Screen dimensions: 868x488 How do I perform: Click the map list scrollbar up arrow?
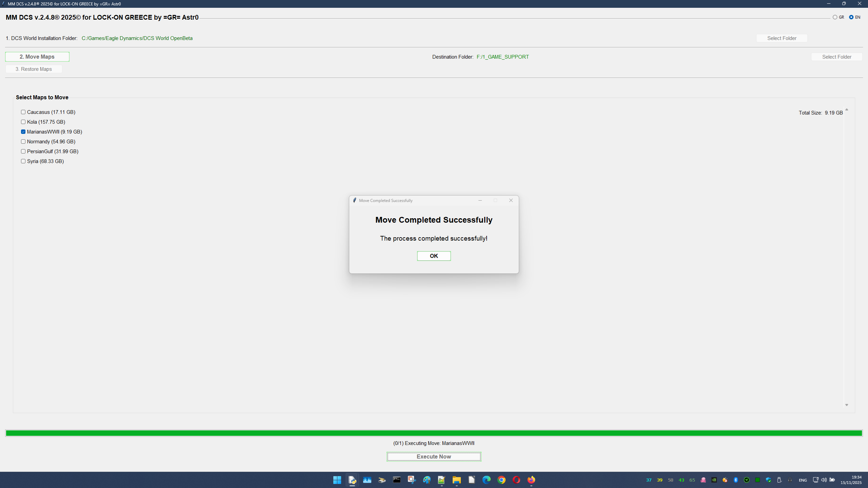(846, 110)
